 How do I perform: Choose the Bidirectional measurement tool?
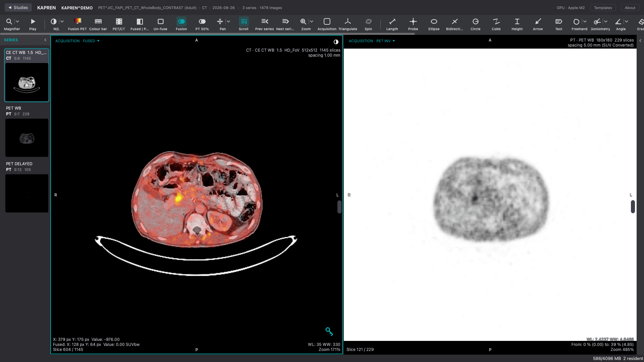[454, 24]
